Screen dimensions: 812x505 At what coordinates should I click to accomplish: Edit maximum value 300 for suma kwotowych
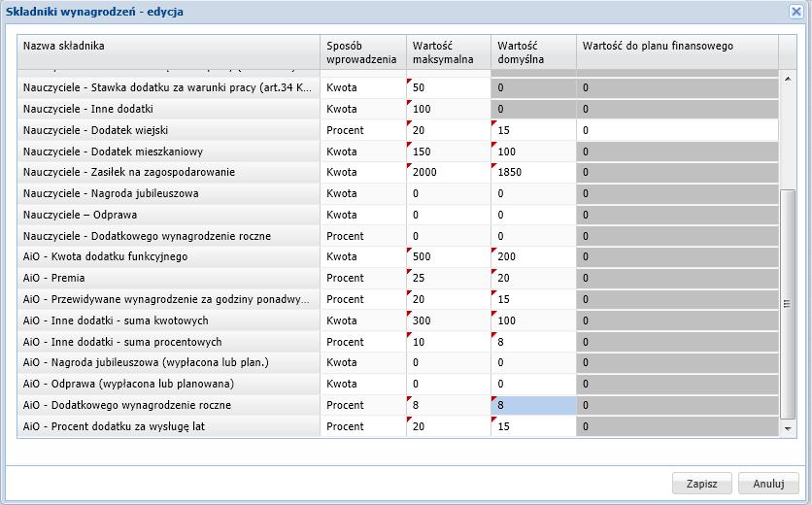(x=449, y=320)
